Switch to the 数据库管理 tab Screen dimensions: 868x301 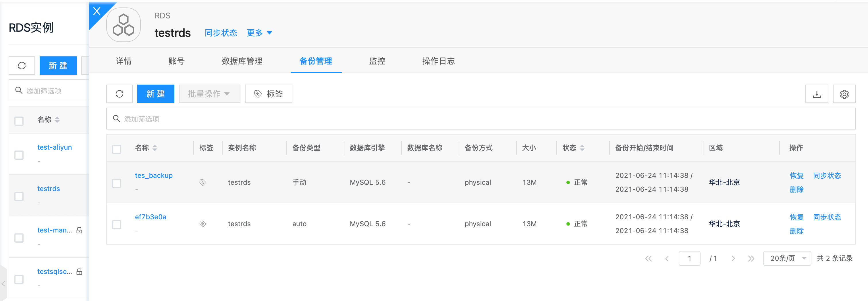[242, 61]
